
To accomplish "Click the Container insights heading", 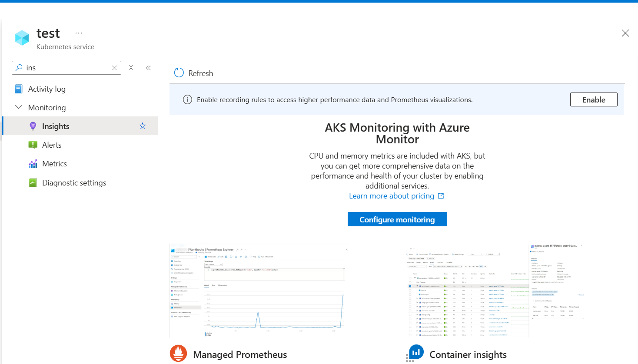I will pos(468,355).
